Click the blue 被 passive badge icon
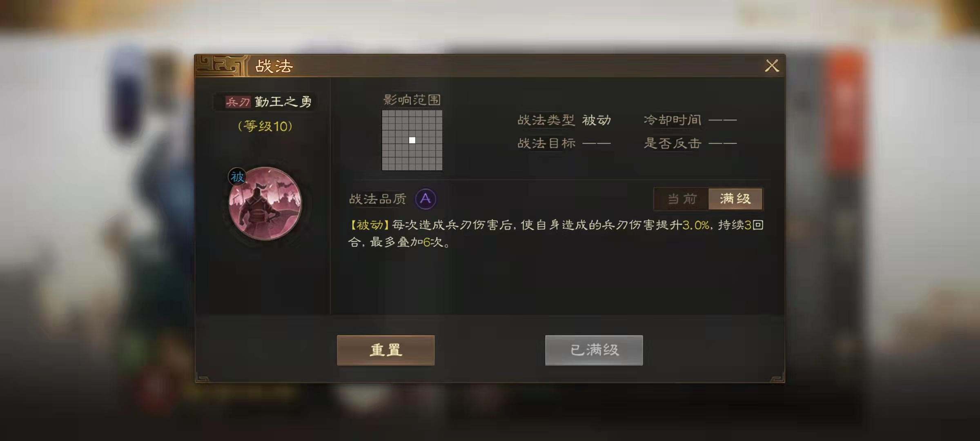Screen dimensions: 980x441 click(237, 177)
